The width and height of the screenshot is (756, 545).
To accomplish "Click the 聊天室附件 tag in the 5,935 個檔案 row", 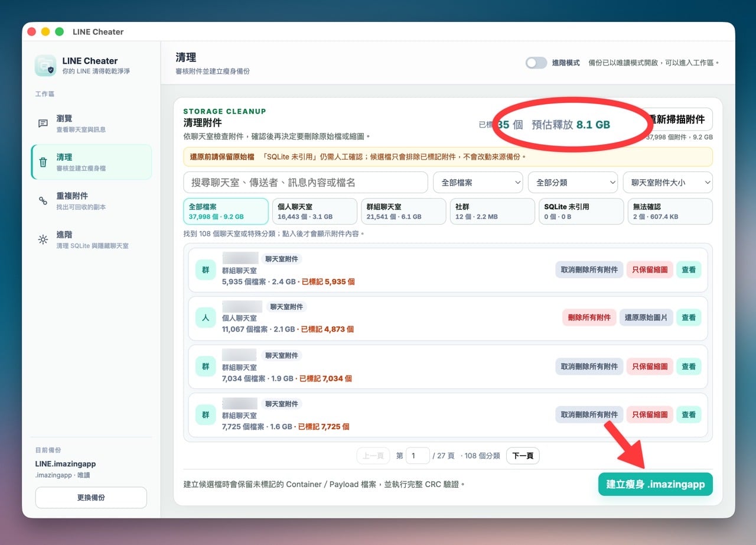I will coord(282,259).
